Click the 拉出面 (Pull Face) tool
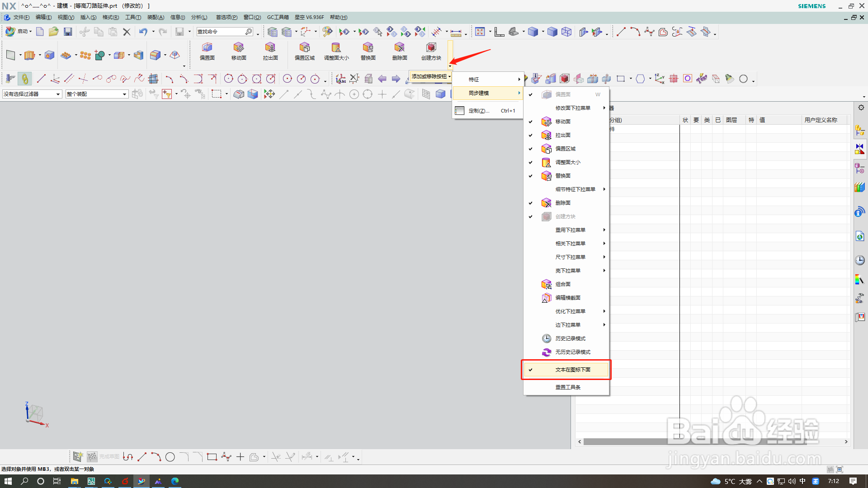Screen dimensions: 868x488 [270, 48]
